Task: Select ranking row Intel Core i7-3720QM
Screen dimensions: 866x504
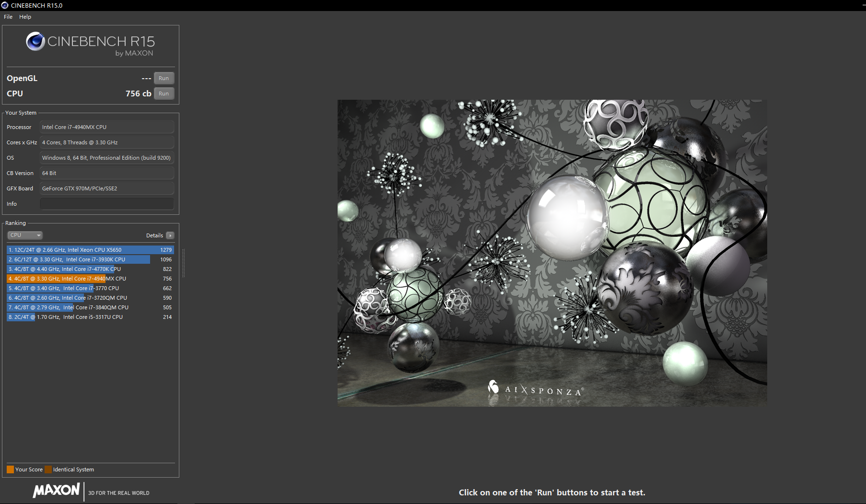Action: click(x=90, y=298)
